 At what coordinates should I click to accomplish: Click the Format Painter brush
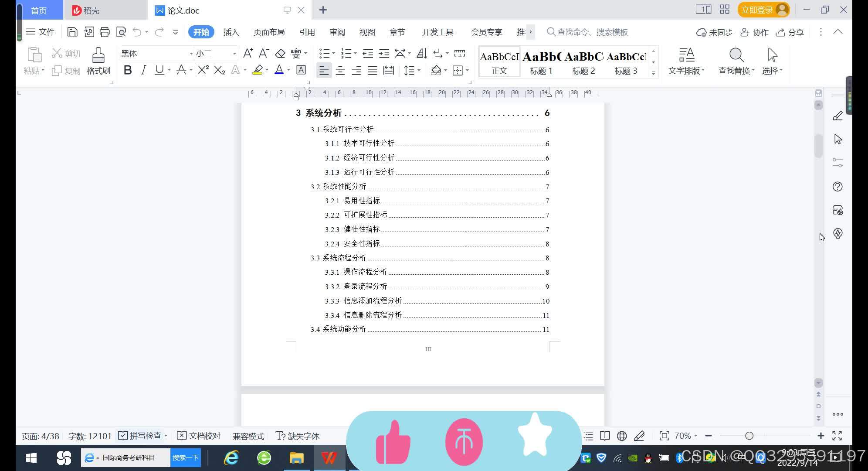click(x=98, y=61)
